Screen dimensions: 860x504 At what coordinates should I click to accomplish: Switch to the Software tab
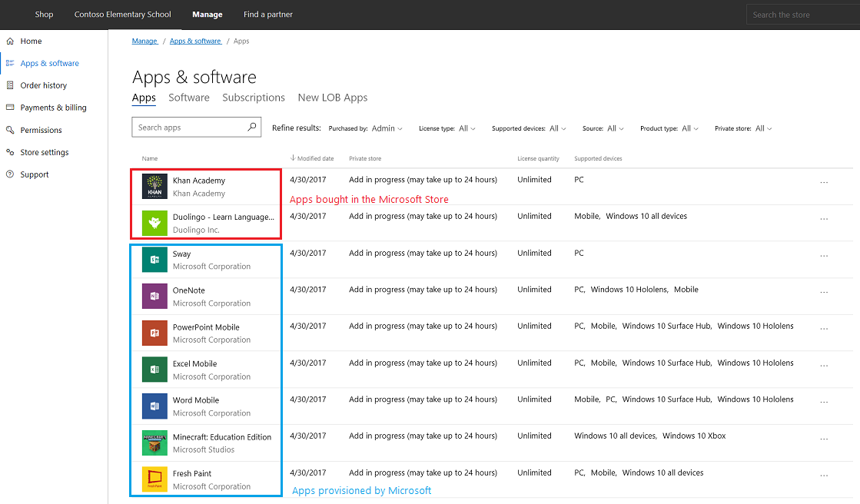pos(189,98)
